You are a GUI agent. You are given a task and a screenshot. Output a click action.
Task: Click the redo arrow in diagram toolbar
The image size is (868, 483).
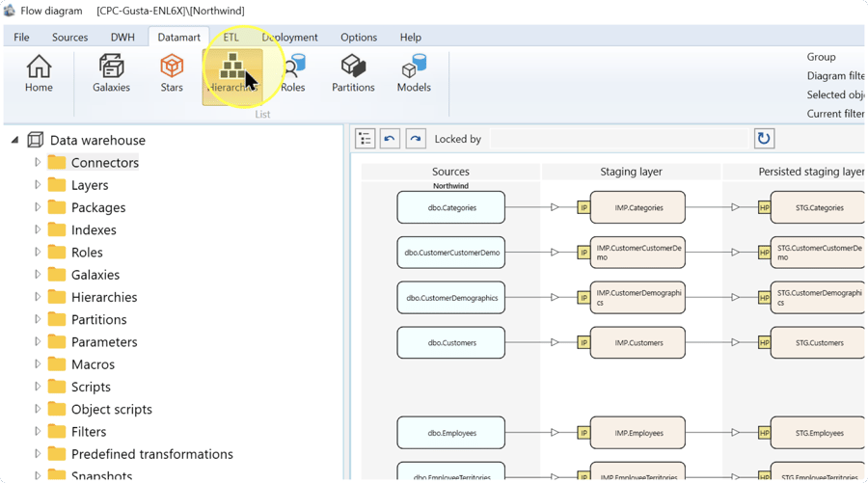coord(415,139)
